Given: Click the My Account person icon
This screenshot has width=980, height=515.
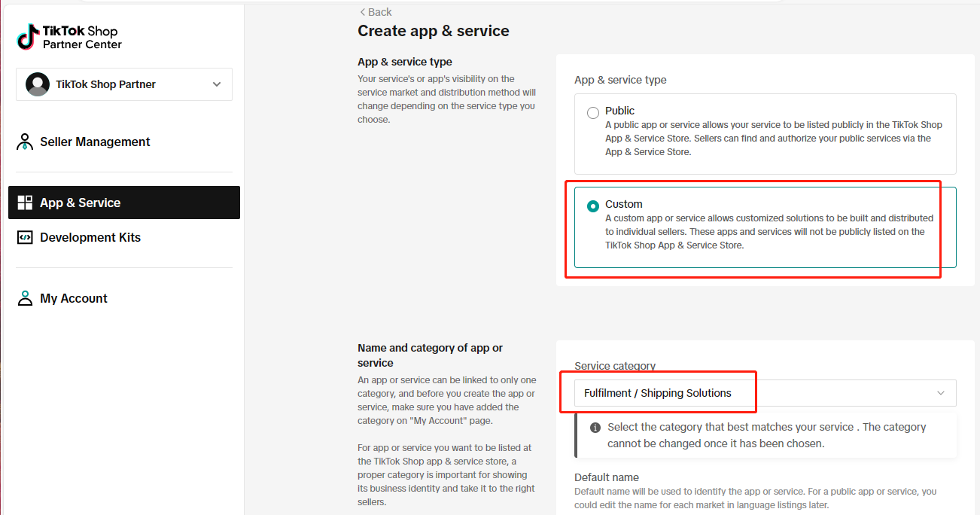Looking at the screenshot, I should tap(25, 298).
